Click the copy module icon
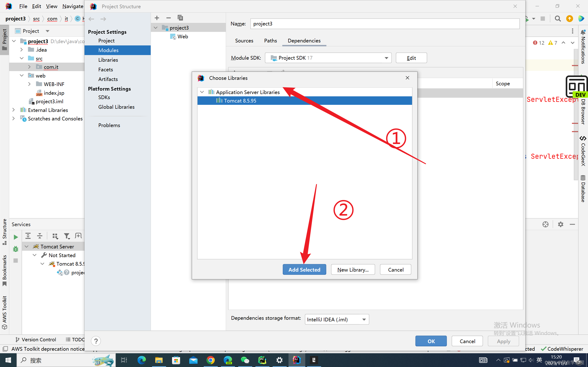The image size is (588, 367). [180, 18]
